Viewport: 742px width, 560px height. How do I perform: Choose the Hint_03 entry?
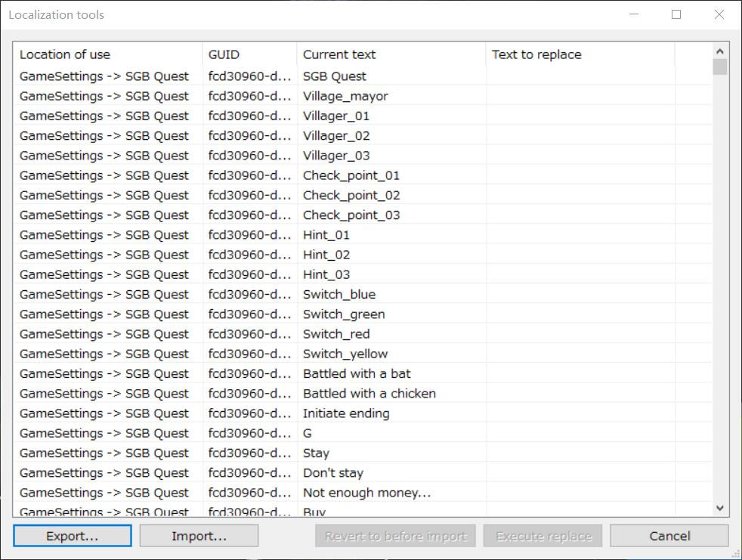point(363,274)
